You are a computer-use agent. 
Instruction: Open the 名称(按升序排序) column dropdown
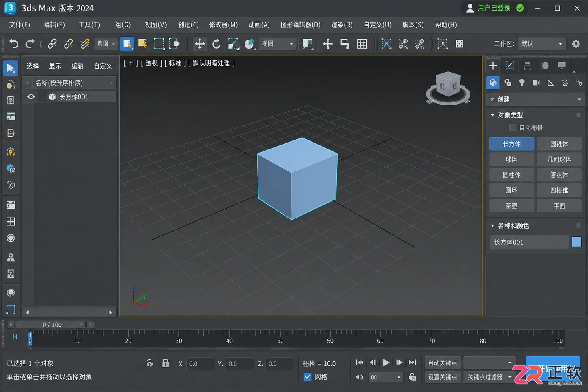pos(111,83)
